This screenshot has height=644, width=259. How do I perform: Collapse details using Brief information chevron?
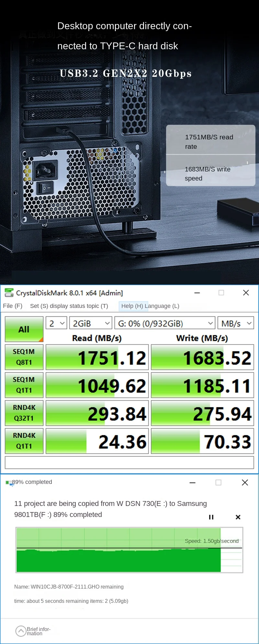point(21,631)
